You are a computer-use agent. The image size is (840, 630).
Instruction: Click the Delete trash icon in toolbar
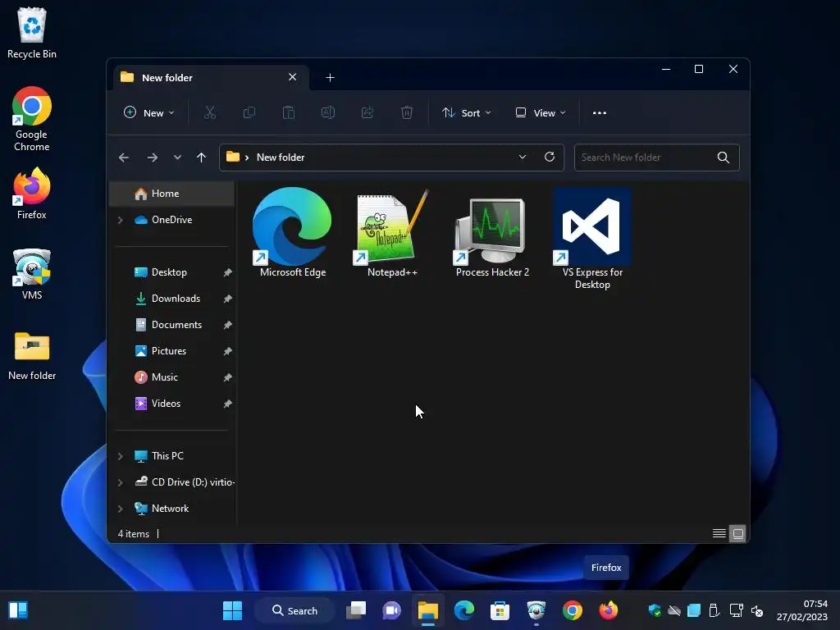click(407, 112)
